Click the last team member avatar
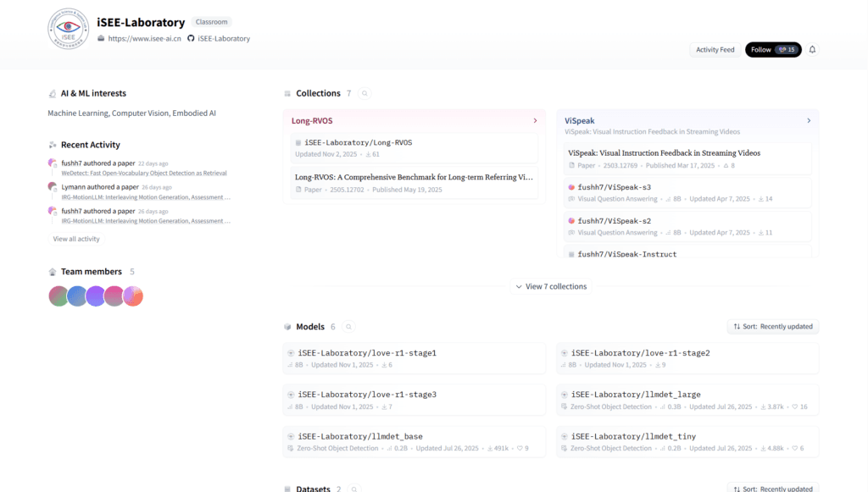This screenshot has width=868, height=492. pos(133,296)
